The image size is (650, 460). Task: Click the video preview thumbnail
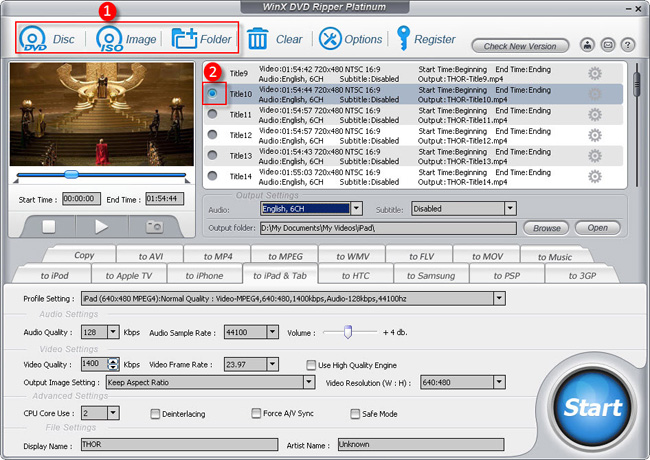[x=102, y=114]
